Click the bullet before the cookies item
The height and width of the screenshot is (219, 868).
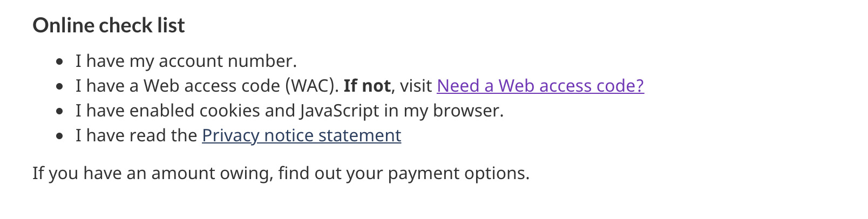(x=60, y=112)
